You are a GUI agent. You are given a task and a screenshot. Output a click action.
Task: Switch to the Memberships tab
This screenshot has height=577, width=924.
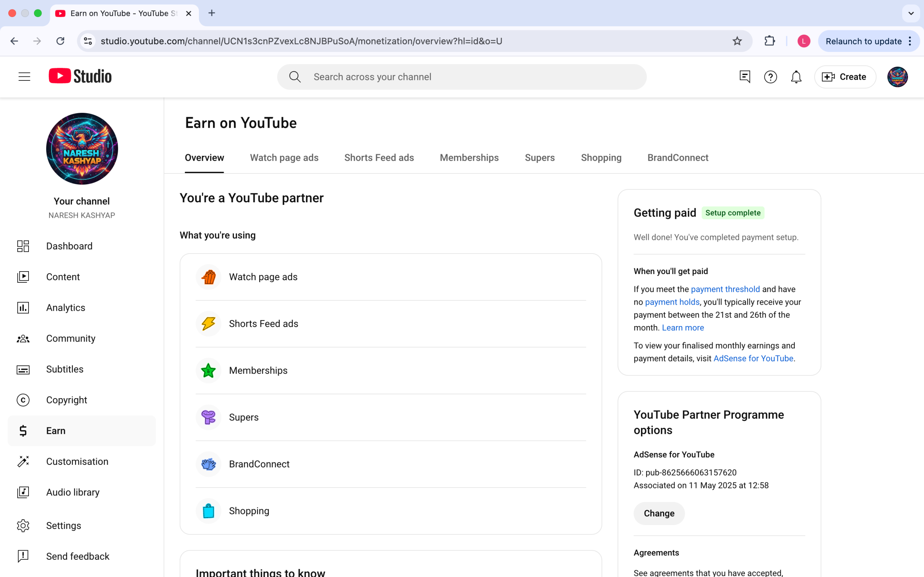469,158
